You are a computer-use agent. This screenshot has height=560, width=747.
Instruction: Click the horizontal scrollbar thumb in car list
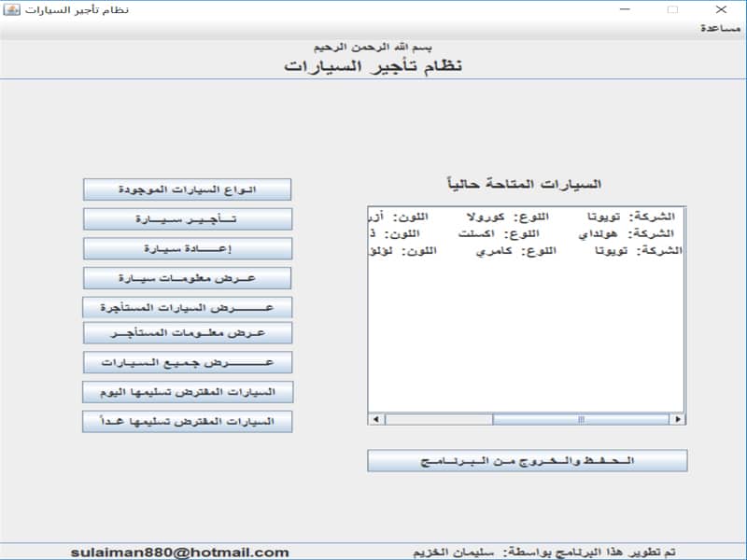(579, 420)
